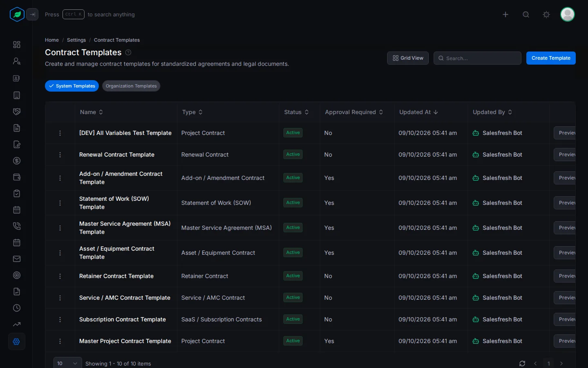The image size is (588, 368).
Task: Open the building companies icon in sidebar
Action: point(17,95)
